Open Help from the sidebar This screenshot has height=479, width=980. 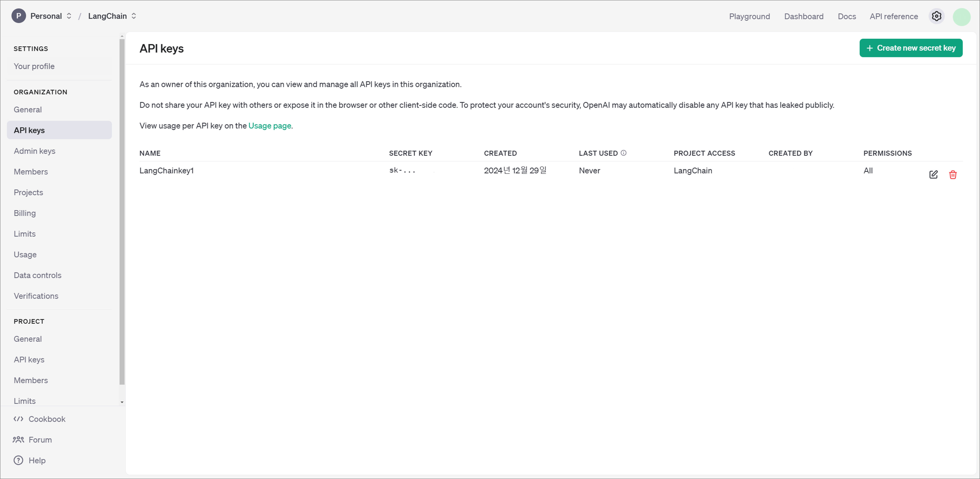point(37,460)
